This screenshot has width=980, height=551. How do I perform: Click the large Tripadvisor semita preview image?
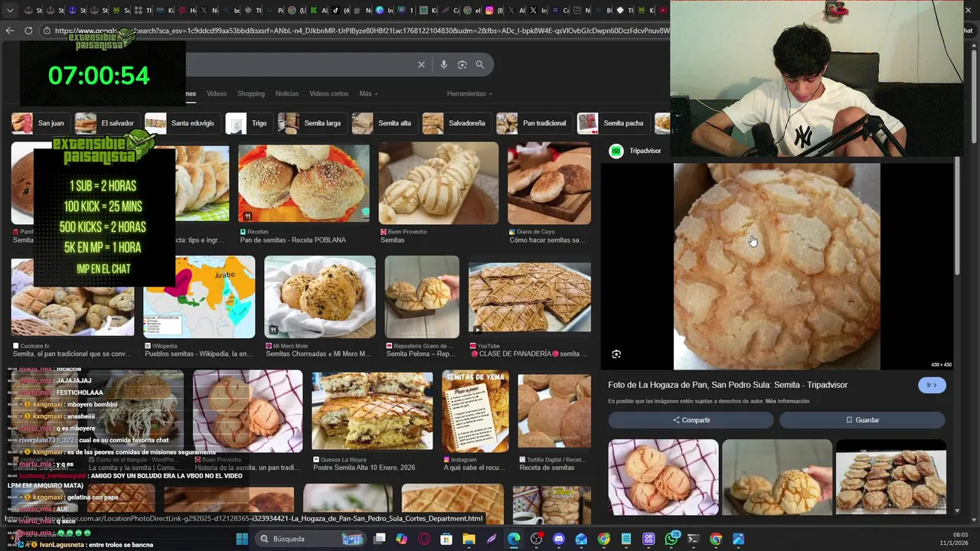pos(777,266)
